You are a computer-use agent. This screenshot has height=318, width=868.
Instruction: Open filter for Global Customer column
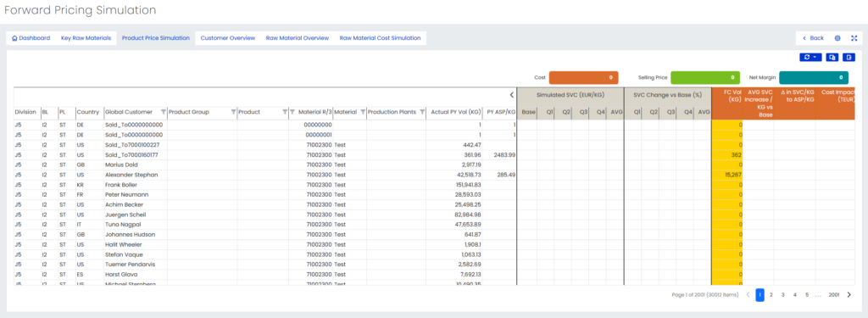coord(164,112)
